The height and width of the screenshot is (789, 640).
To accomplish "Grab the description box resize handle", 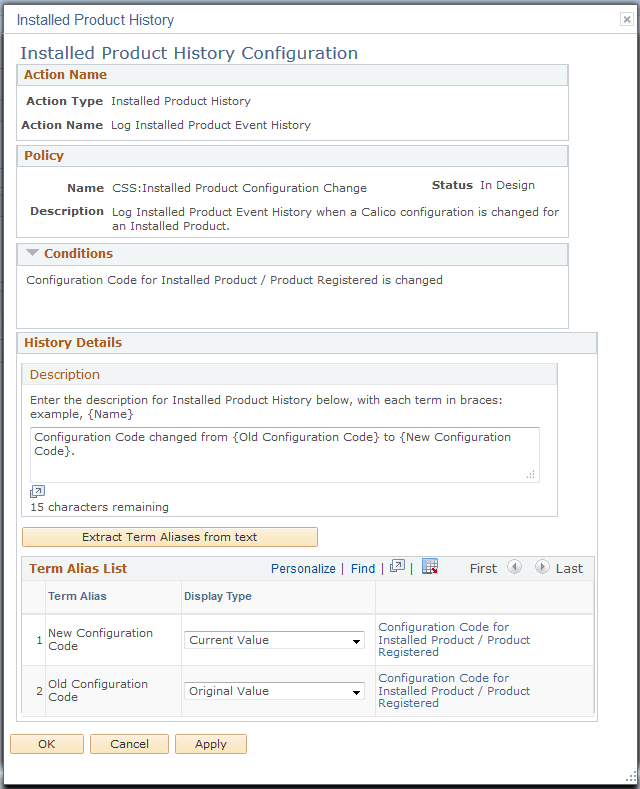I will tap(531, 475).
